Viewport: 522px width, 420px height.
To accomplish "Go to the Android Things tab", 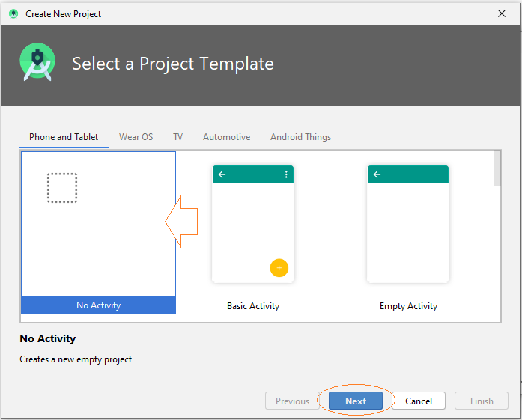I will click(300, 137).
